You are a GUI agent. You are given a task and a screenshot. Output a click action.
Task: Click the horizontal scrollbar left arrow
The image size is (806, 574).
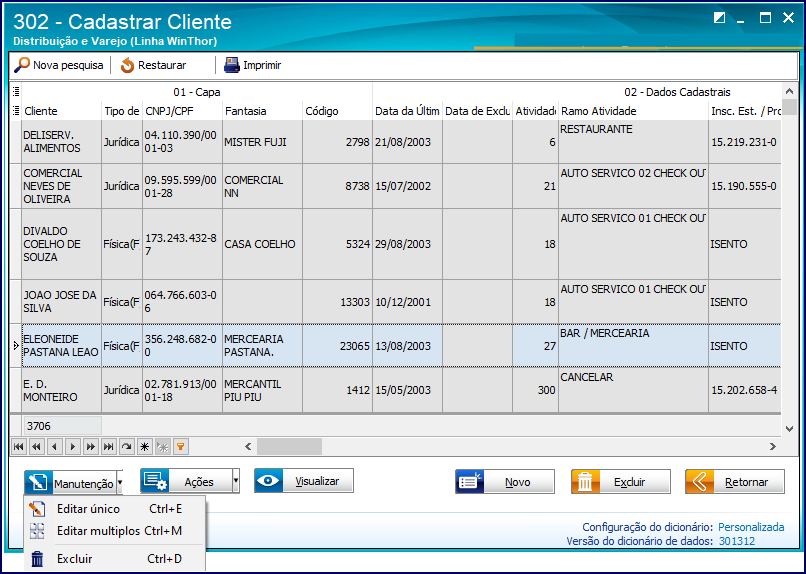tap(248, 447)
